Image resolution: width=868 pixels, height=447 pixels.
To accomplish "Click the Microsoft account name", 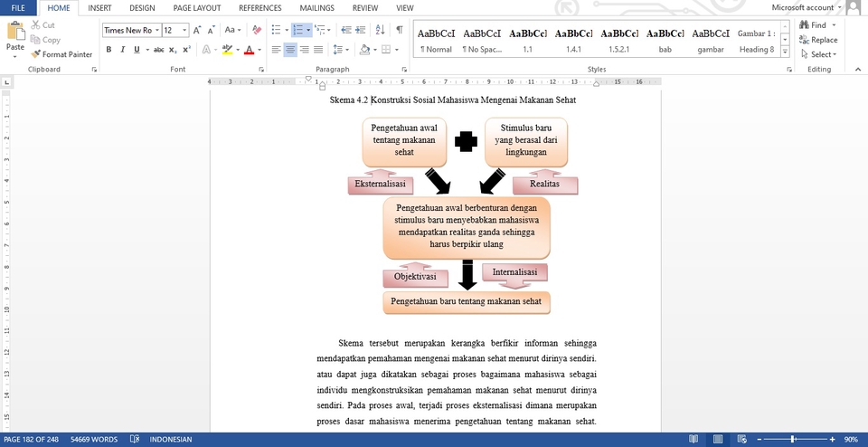I will click(802, 7).
